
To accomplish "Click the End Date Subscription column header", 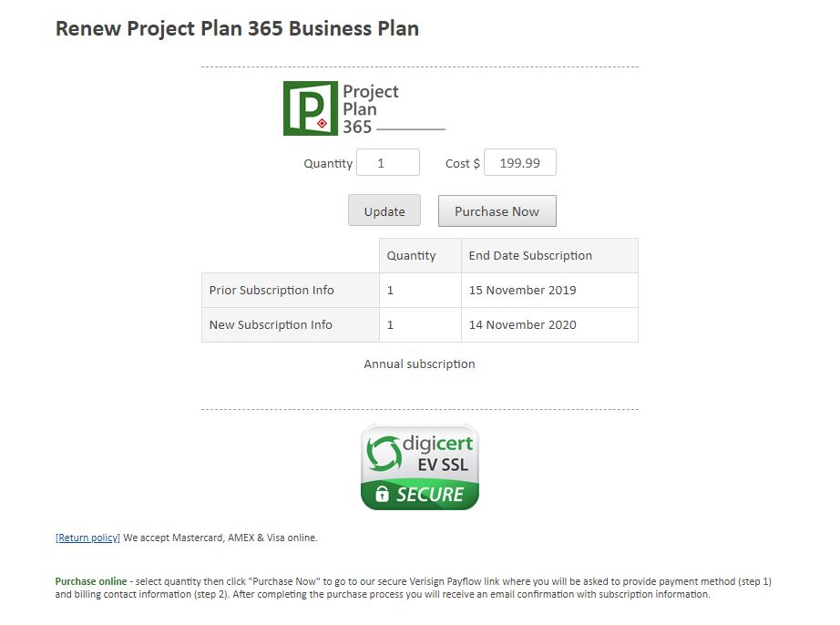I will pyautogui.click(x=549, y=256).
